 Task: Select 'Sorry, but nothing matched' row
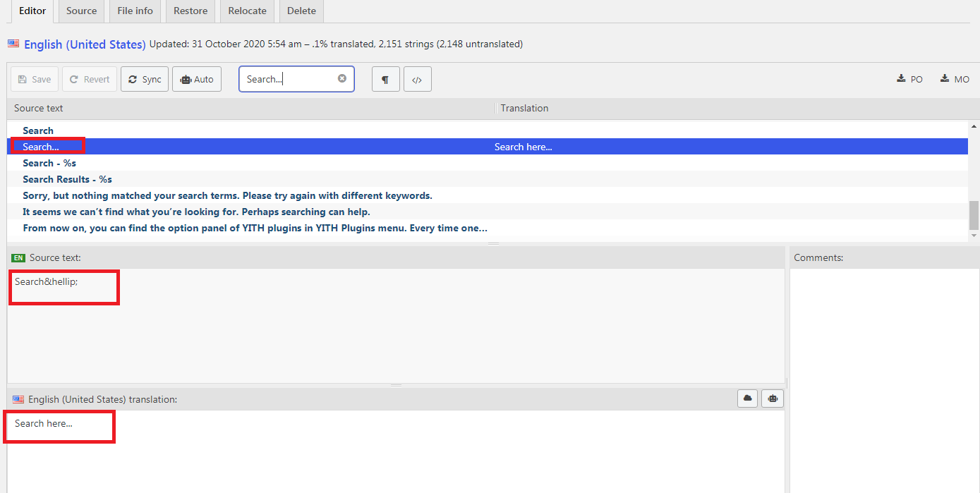click(489, 195)
